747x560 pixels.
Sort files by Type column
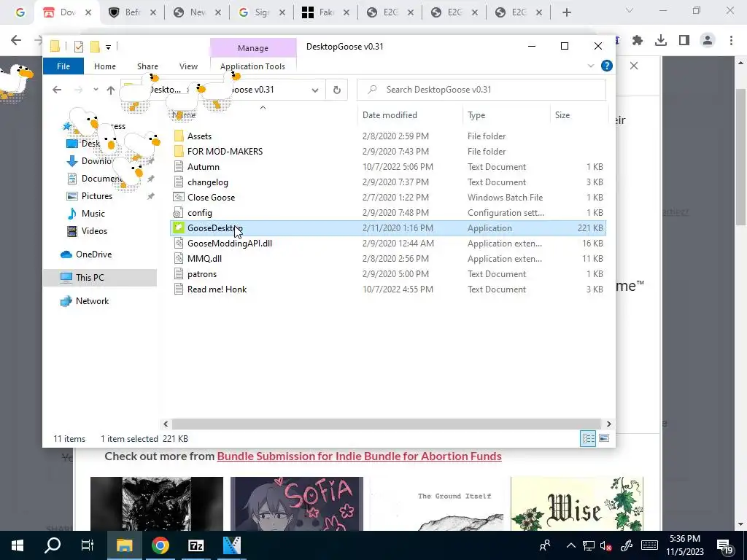click(476, 114)
